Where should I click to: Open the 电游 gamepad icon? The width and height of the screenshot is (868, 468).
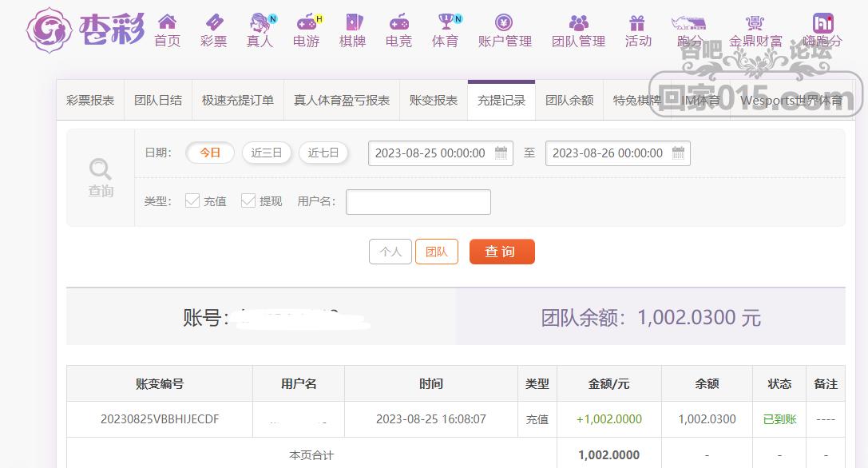[307, 22]
